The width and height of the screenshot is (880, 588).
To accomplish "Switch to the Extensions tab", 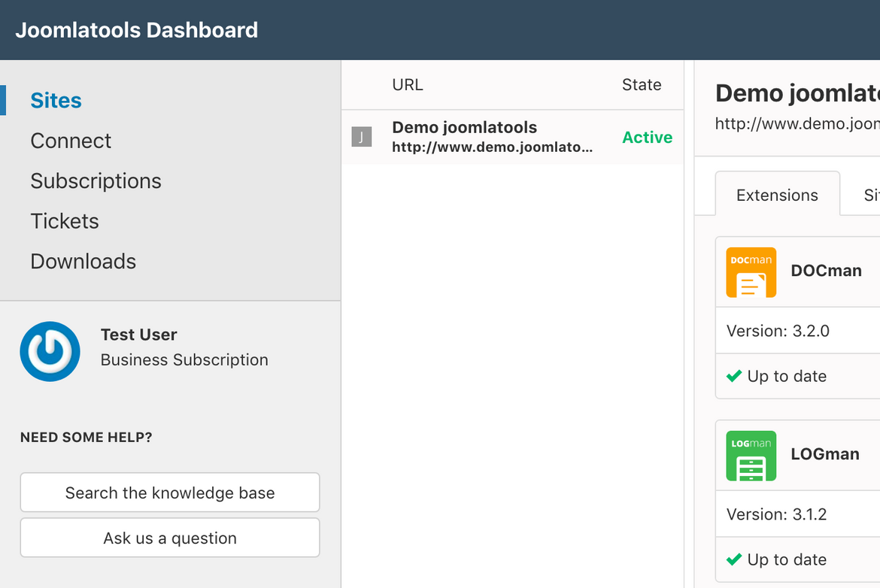I will coord(777,195).
